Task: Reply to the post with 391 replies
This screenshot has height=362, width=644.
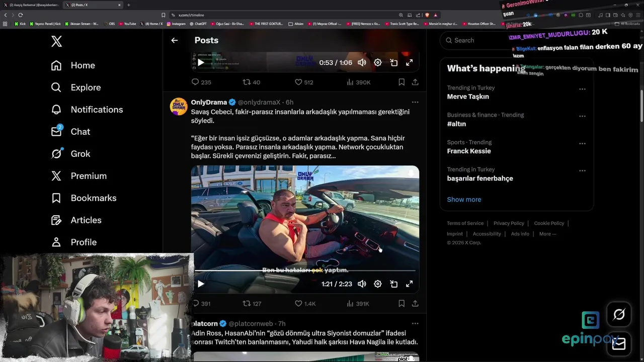Action: tap(201, 304)
